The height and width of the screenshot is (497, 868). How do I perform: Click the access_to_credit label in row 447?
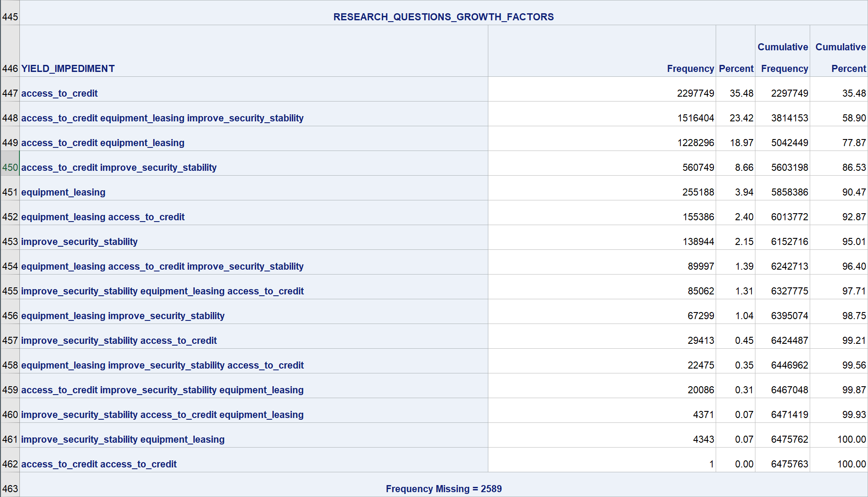pos(59,93)
